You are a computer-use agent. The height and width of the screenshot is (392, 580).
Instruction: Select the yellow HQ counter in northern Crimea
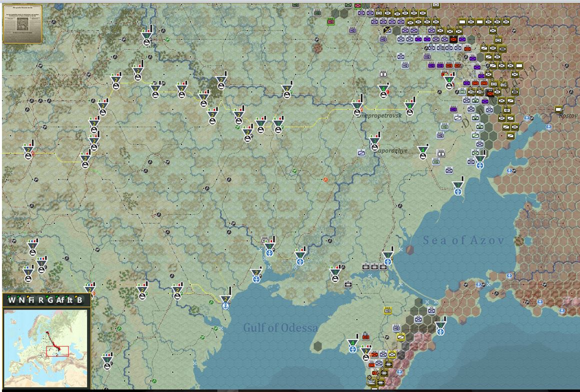387,311
